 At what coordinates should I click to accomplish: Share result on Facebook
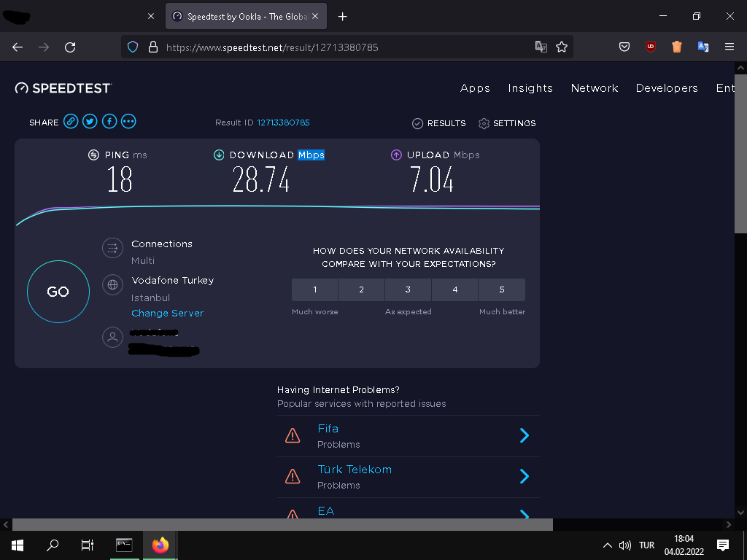click(x=109, y=122)
